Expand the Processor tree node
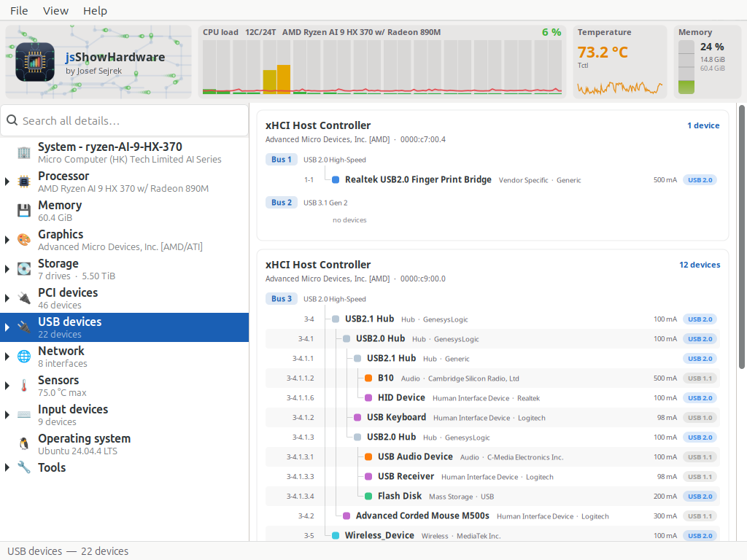The height and width of the screenshot is (560, 747). point(7,182)
